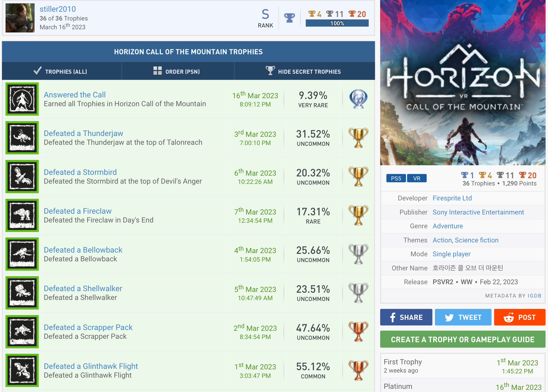
Task: Click the Horizon Call of the Mountain Trophies header
Action: click(188, 52)
